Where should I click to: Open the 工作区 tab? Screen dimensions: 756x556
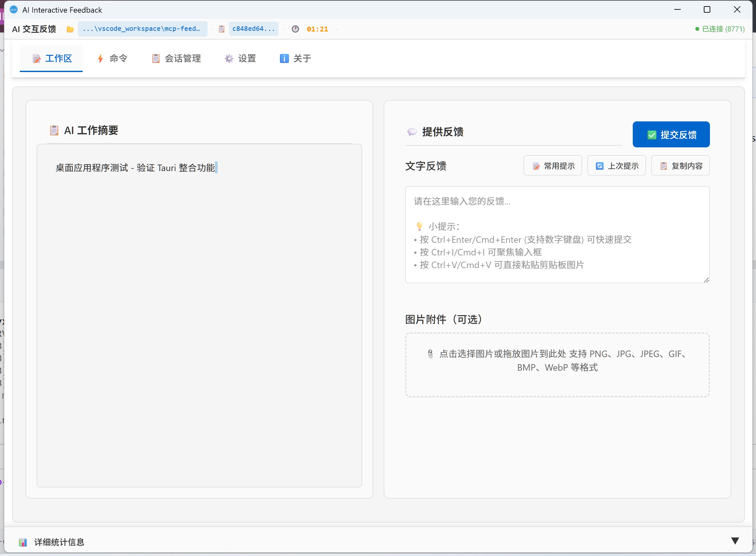pos(52,58)
